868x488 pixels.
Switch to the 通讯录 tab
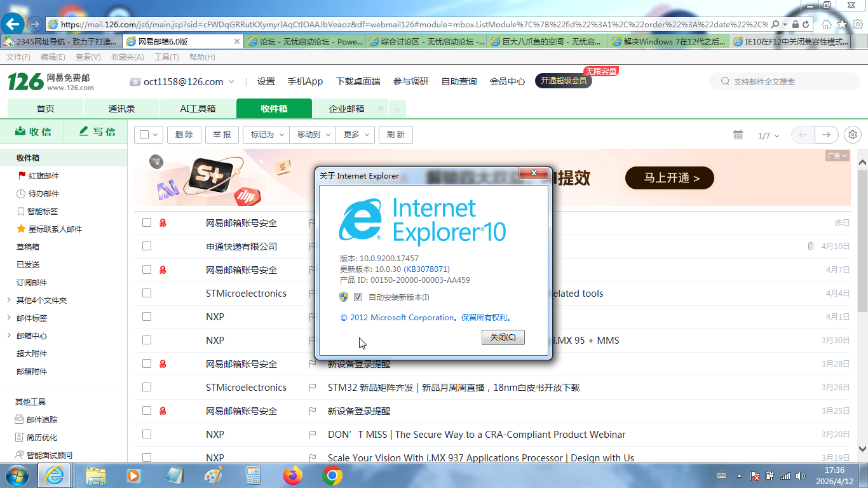[x=121, y=109]
